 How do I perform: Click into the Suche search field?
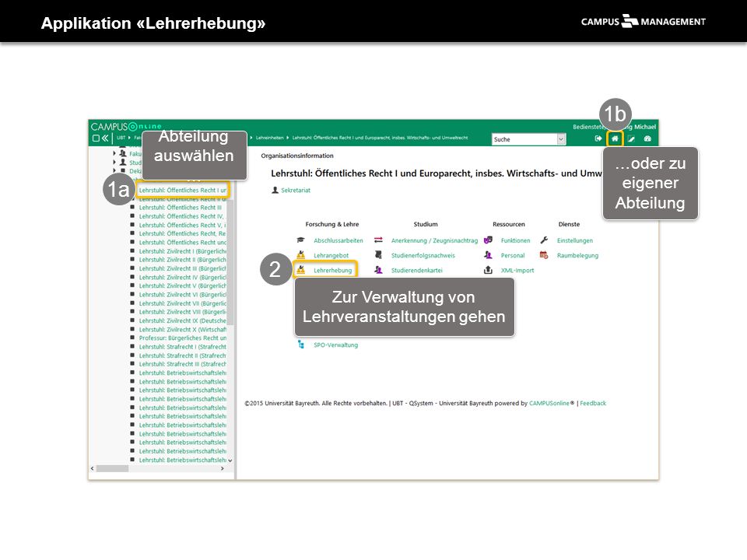pyautogui.click(x=524, y=139)
